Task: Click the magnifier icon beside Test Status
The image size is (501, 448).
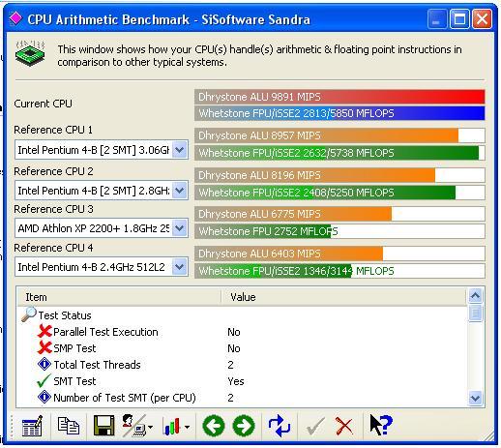Action: 29,314
